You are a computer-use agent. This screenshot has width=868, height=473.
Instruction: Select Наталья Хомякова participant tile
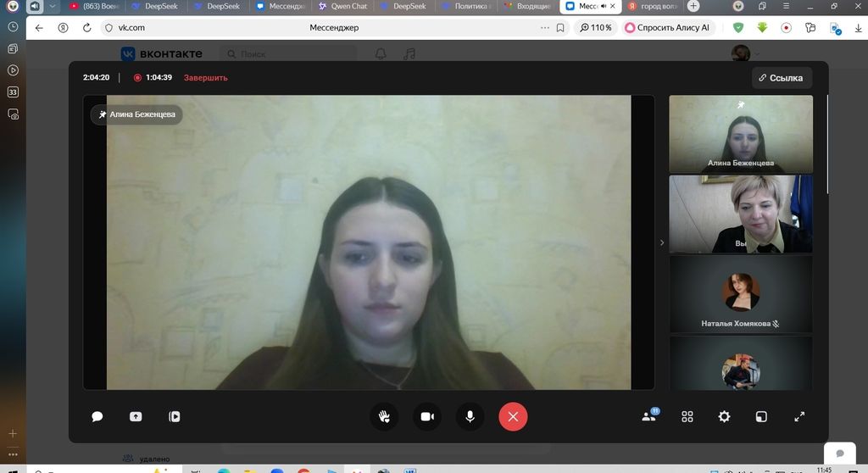741,295
